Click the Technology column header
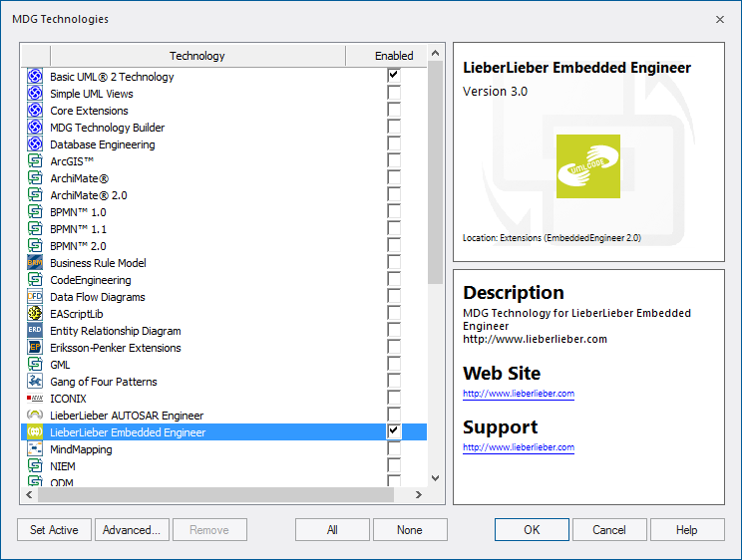 197,56
